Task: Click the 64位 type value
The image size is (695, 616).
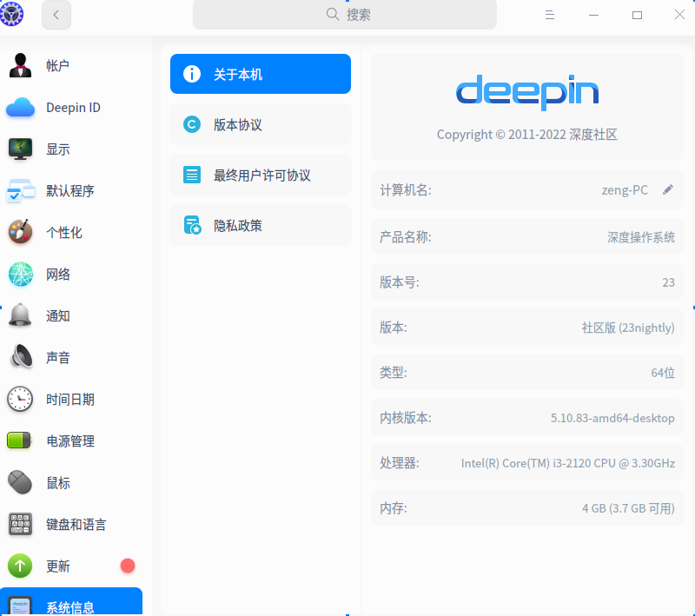Action: coord(663,373)
